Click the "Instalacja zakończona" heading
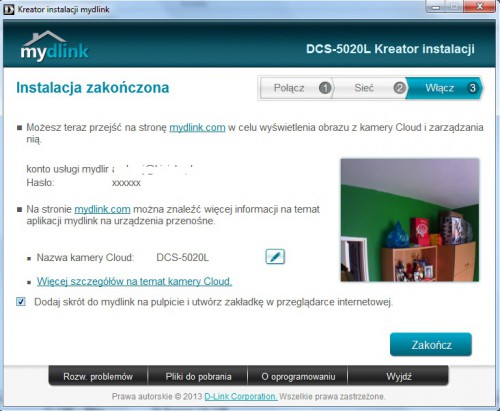Screen dimensions: 500x411 pyautogui.click(x=93, y=88)
